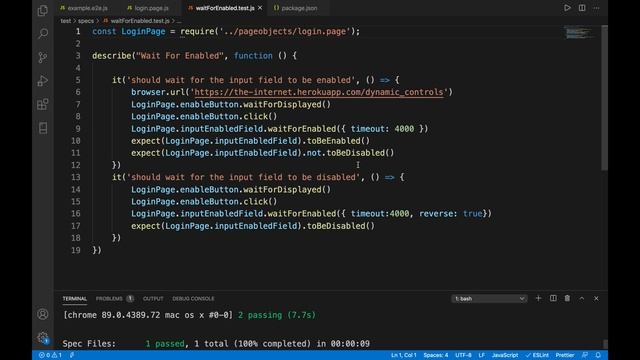Open the Run and Debug view

42,80
